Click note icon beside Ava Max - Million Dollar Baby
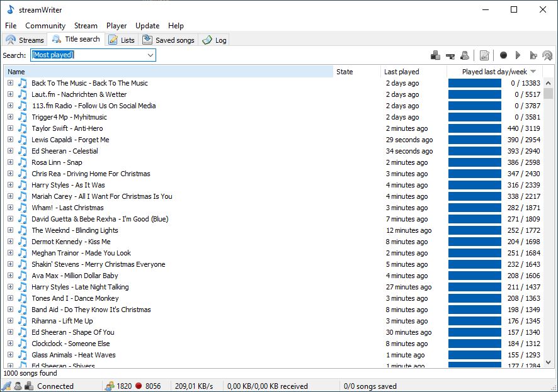Image resolution: width=558 pixels, height=392 pixels. [x=23, y=276]
